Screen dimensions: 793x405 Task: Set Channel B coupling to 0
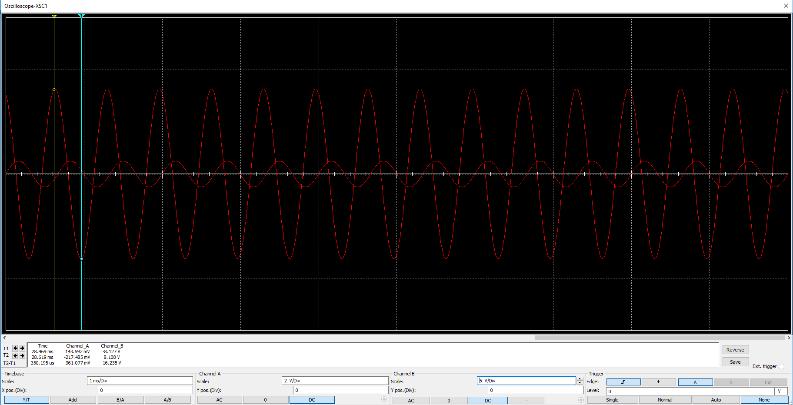449,400
